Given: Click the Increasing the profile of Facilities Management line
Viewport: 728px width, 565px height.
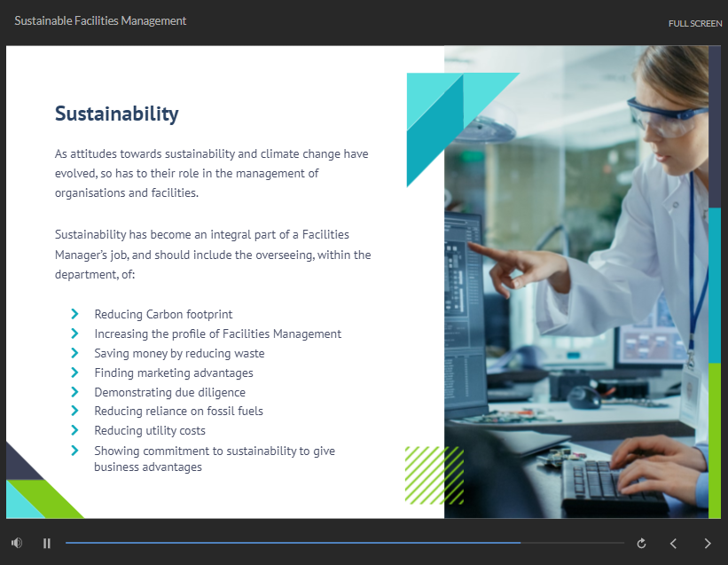Looking at the screenshot, I should coord(217,334).
